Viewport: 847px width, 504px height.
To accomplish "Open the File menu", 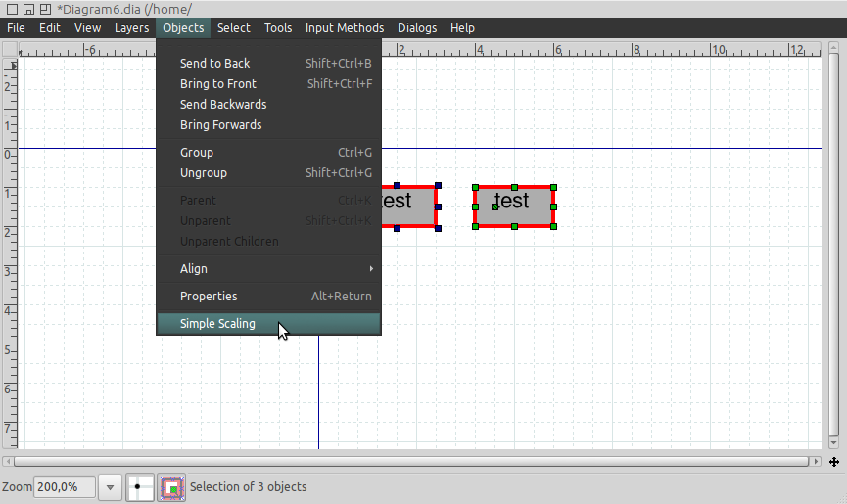I will point(16,28).
